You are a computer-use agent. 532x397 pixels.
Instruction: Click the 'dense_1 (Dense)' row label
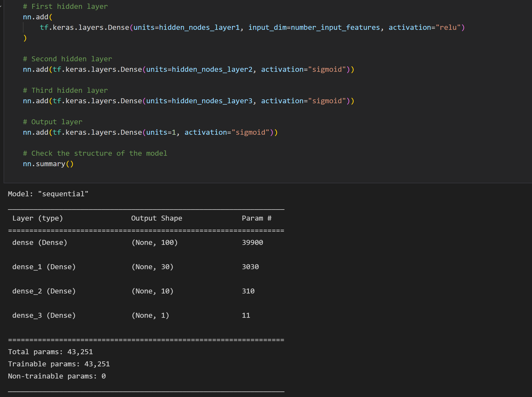44,267
